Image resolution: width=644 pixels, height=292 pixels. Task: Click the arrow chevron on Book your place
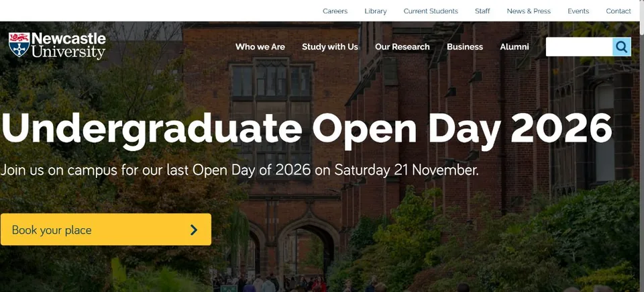coord(194,230)
